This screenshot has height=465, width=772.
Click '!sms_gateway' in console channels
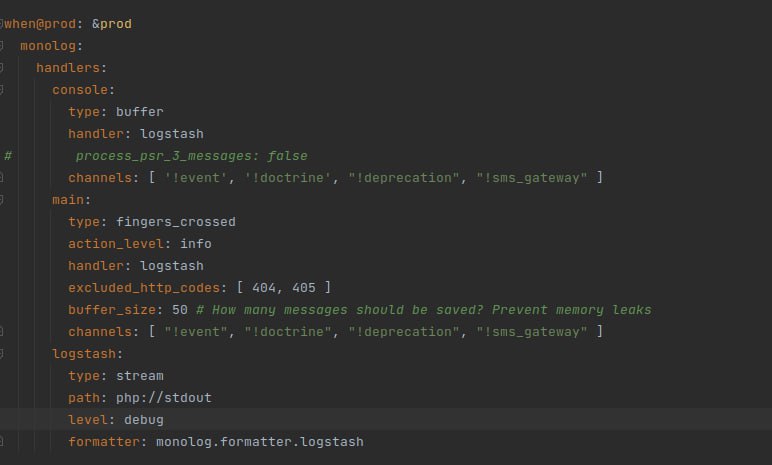click(x=532, y=178)
